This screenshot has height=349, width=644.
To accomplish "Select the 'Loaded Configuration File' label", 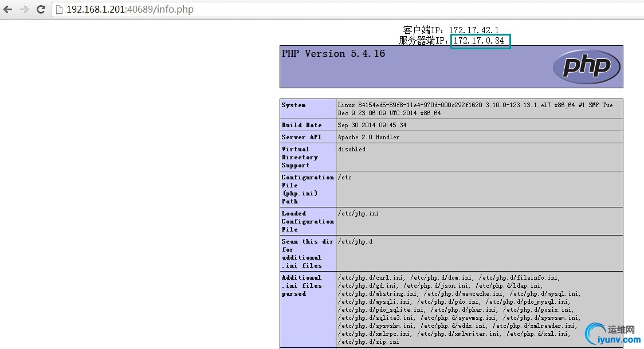I will [308, 221].
